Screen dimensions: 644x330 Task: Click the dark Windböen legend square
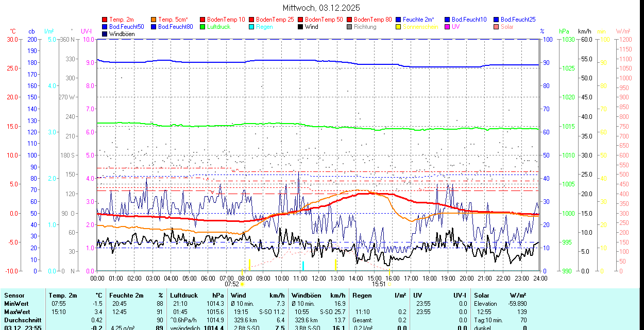[105, 34]
